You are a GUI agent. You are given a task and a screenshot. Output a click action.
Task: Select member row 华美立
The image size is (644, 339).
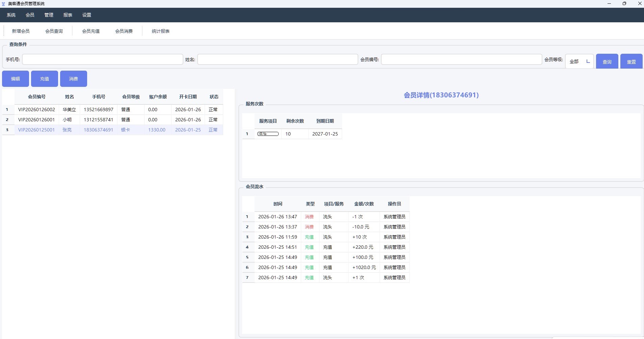click(x=69, y=110)
